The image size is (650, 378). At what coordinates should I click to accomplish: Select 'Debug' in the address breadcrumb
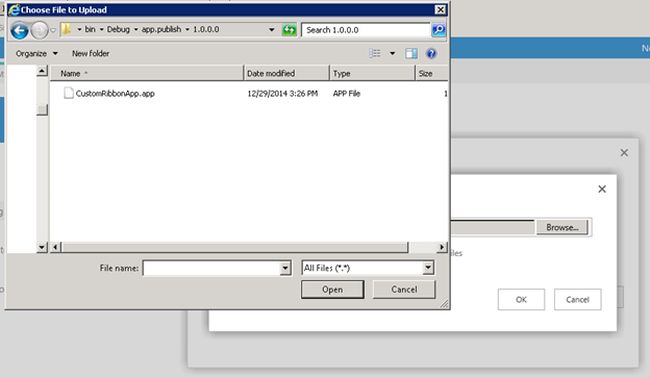[118, 29]
